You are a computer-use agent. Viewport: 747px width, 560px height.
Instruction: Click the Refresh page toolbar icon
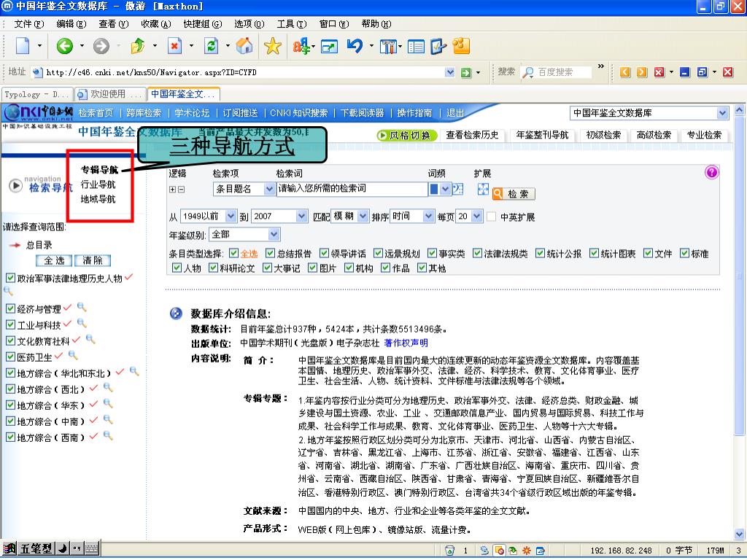tap(211, 46)
